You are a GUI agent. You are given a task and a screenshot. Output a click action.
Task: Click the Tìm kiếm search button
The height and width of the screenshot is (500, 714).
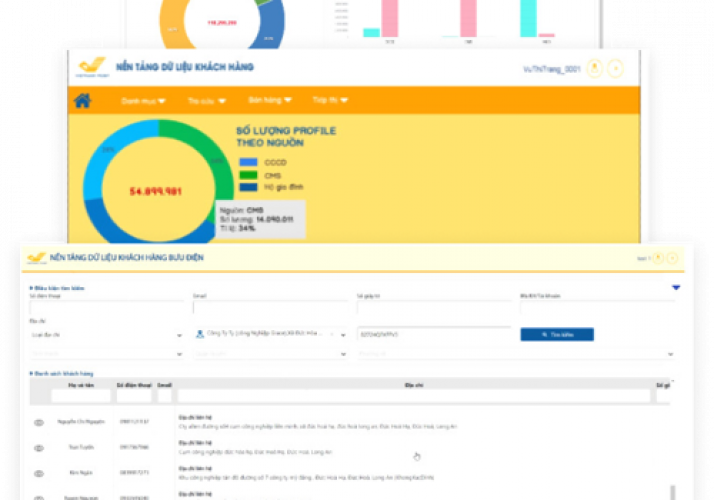pos(557,335)
